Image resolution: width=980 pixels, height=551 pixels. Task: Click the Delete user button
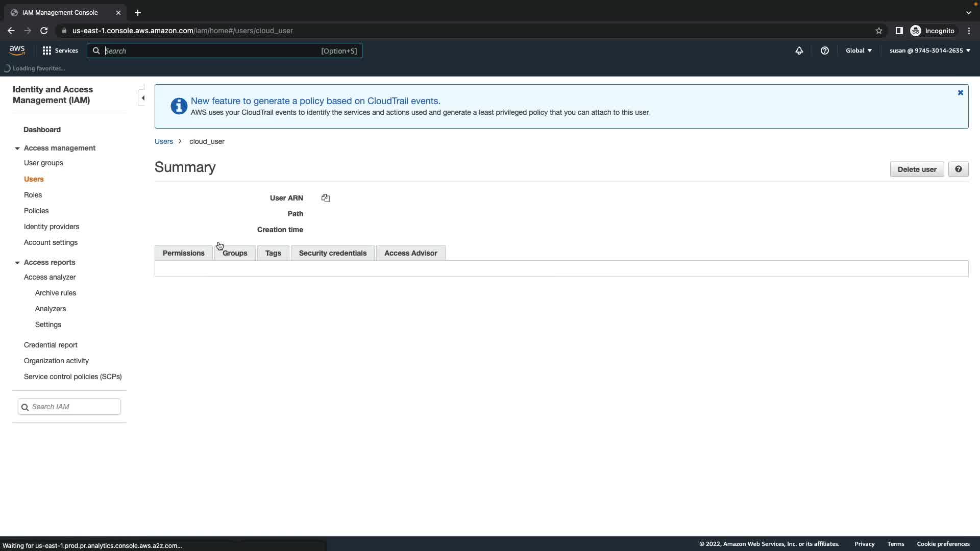pos(917,169)
